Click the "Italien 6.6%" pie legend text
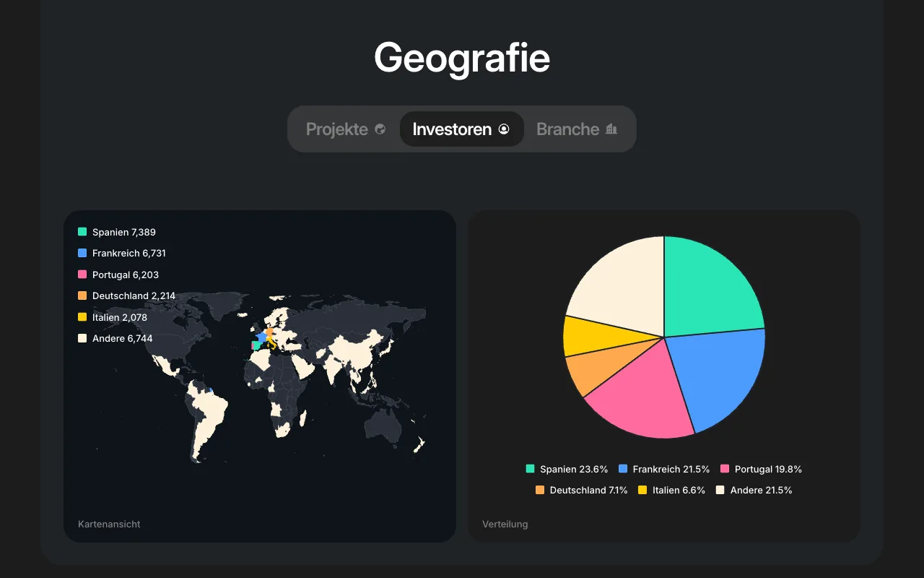This screenshot has width=924, height=578. pos(679,490)
